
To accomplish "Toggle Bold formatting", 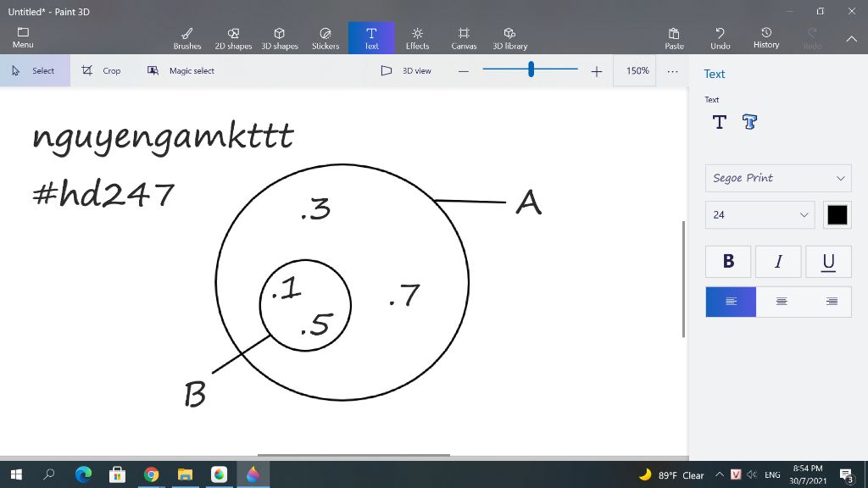I will coord(728,261).
